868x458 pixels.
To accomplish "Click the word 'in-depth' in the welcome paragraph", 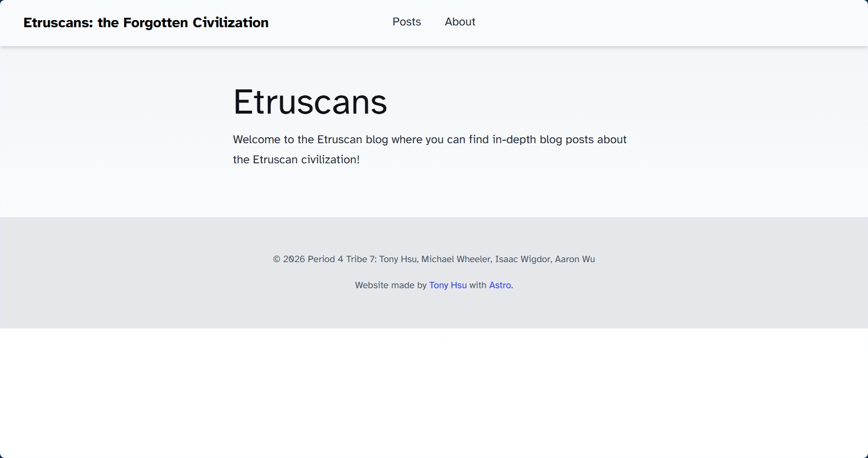I will [x=514, y=140].
